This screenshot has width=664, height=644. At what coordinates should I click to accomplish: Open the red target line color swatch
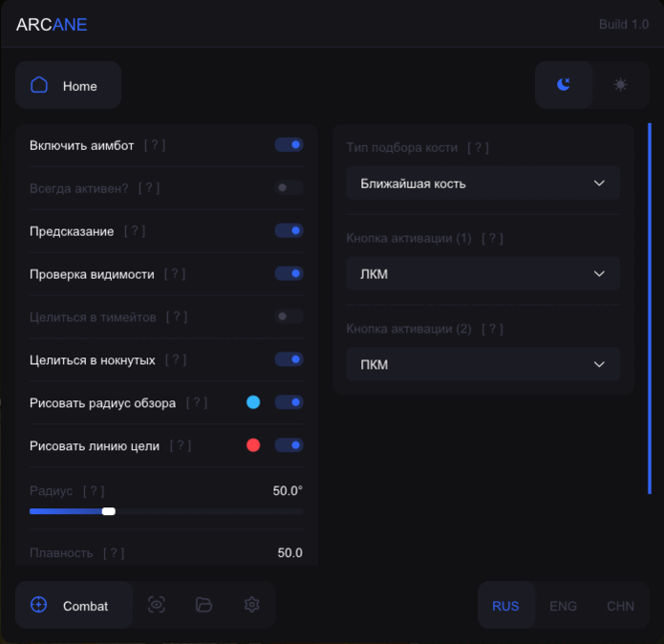pyautogui.click(x=253, y=445)
